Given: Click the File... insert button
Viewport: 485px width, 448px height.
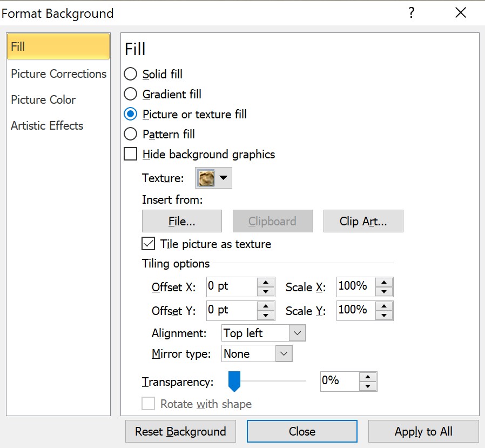Looking at the screenshot, I should coord(181,222).
